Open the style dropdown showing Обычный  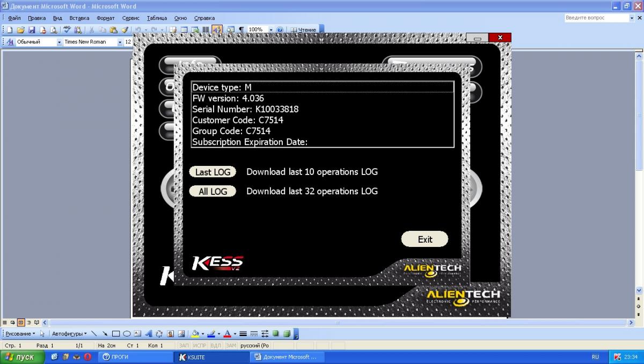click(60, 42)
